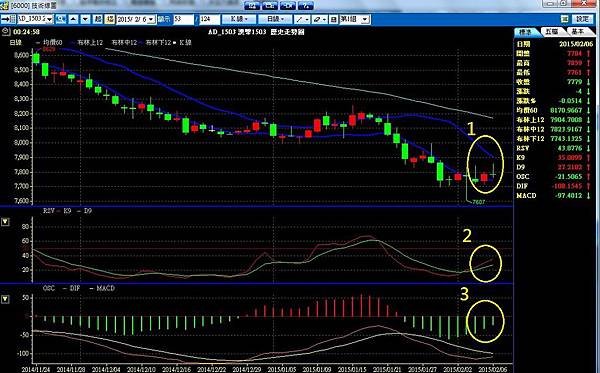Click the 日線 label above the chart legend
Image resolution: width=600 pixels, height=373 pixels.
[x=16, y=42]
